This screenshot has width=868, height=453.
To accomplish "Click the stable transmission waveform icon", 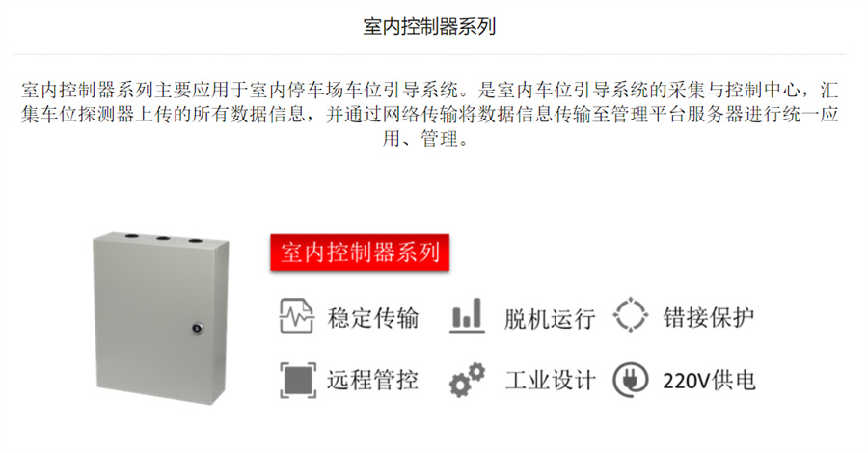I will tap(297, 316).
